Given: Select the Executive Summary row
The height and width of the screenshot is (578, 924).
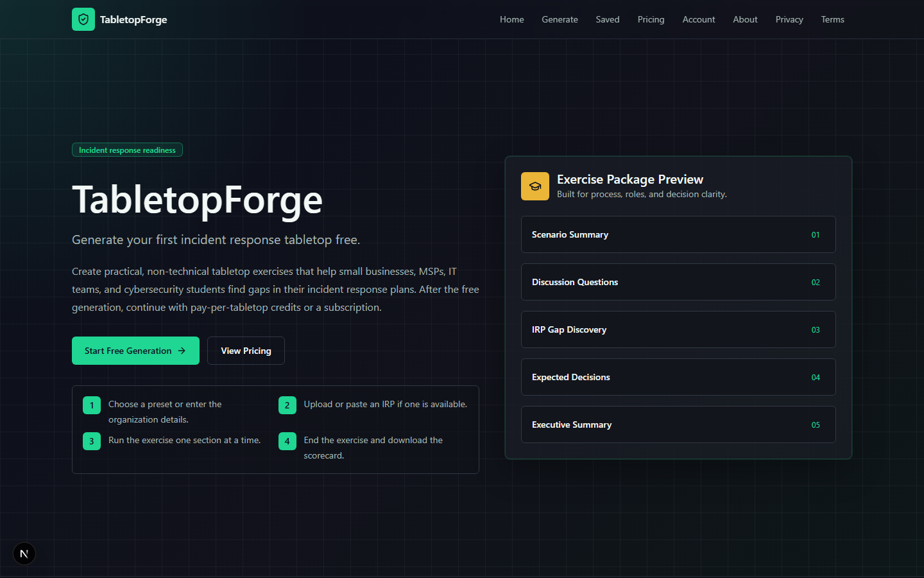Looking at the screenshot, I should point(678,425).
